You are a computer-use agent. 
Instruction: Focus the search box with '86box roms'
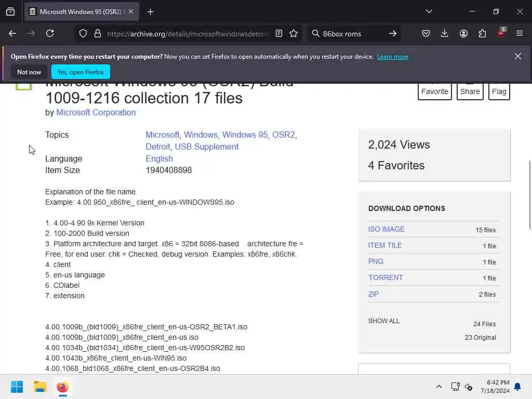click(x=353, y=34)
